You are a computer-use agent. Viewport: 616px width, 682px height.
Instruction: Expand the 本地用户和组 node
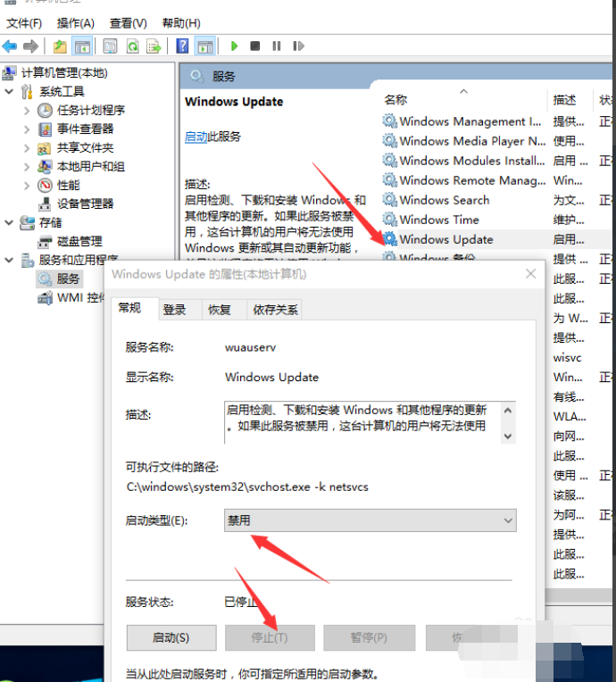(x=27, y=167)
